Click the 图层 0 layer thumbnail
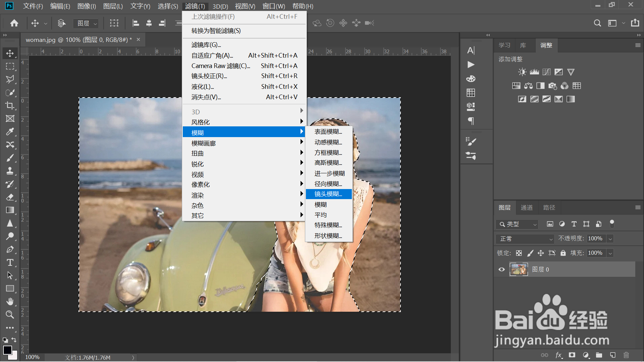This screenshot has height=362, width=644. click(519, 269)
